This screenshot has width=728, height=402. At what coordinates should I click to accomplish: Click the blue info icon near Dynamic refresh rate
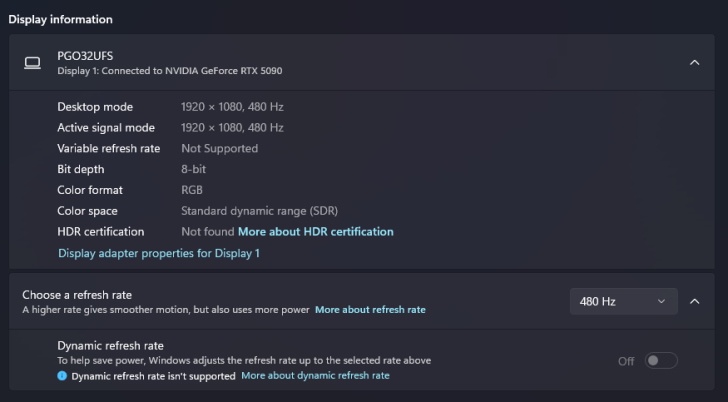point(62,376)
